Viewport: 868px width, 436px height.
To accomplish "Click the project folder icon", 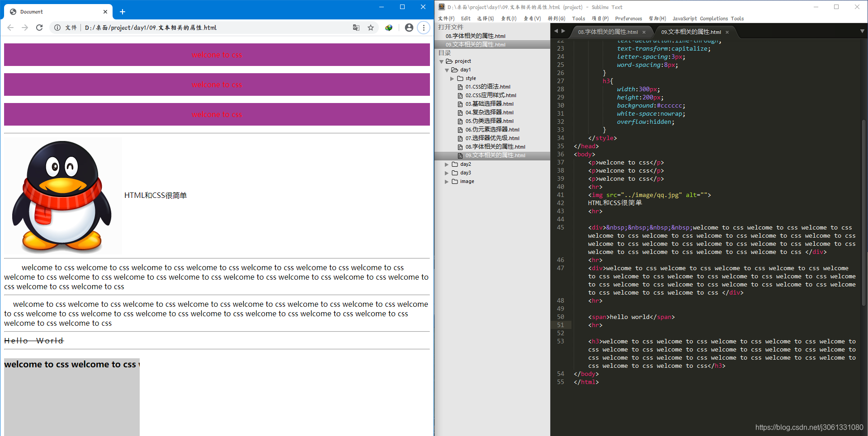I will click(449, 61).
